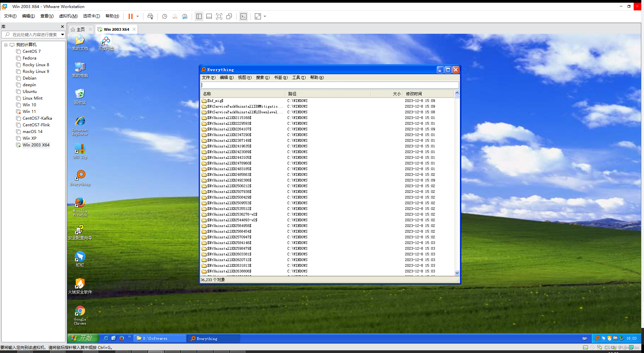The height and width of the screenshot is (353, 644).
Task: Pause the virtual machine via the orange pause icon
Action: 131,16
